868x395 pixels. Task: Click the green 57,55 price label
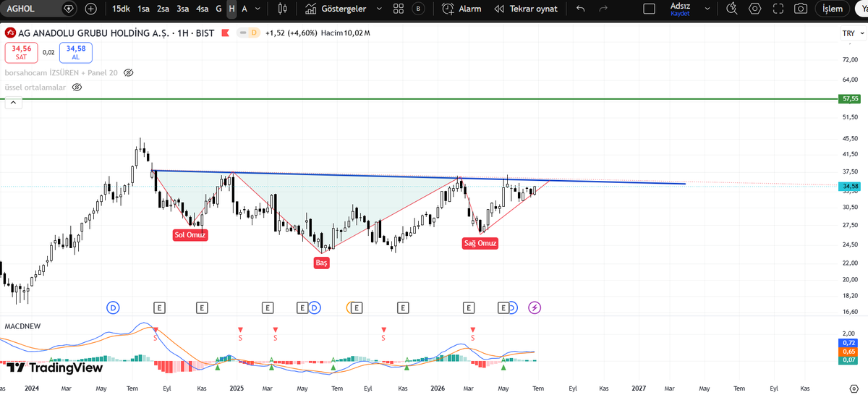(x=850, y=98)
